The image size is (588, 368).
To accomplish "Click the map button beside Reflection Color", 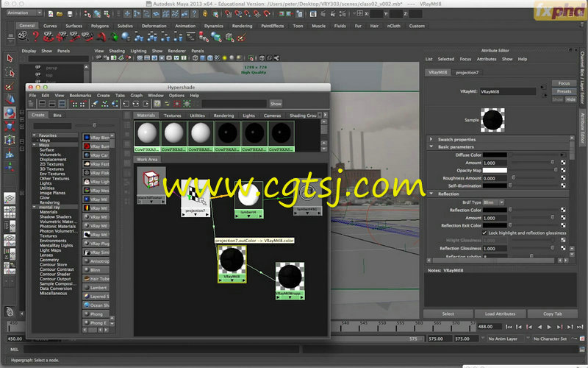I will [563, 210].
